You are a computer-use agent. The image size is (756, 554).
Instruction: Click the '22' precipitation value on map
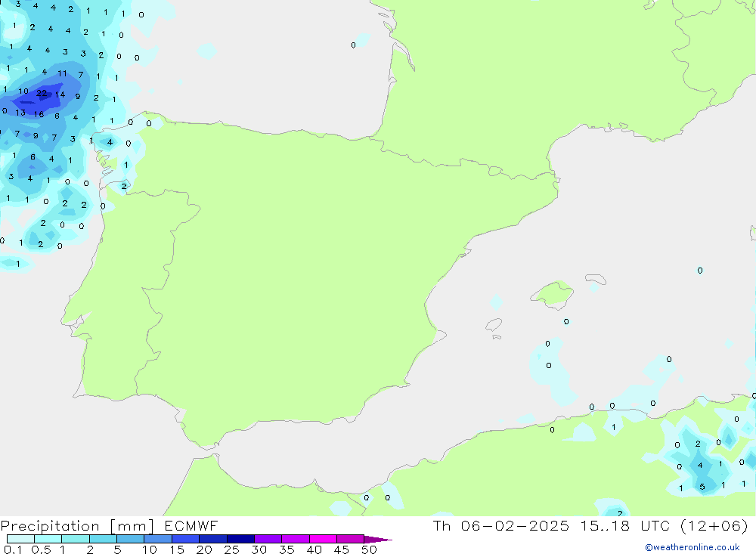tap(42, 93)
